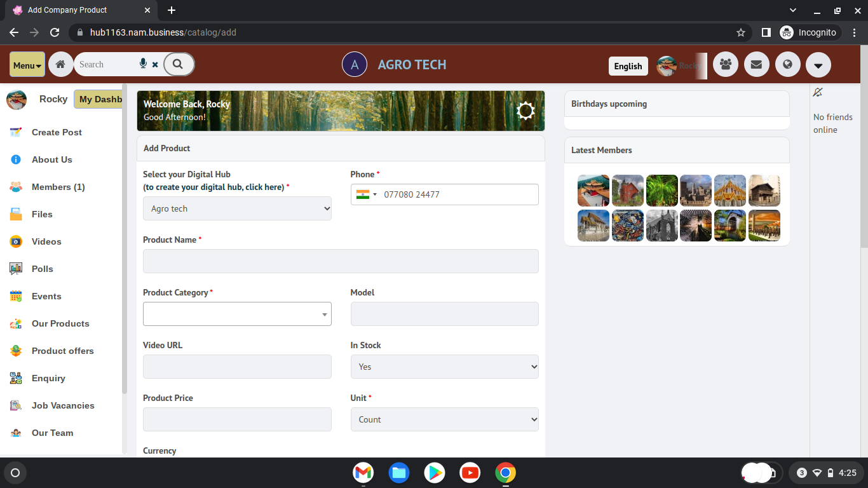
Task: Click the microphone voice search icon
Action: [x=143, y=64]
